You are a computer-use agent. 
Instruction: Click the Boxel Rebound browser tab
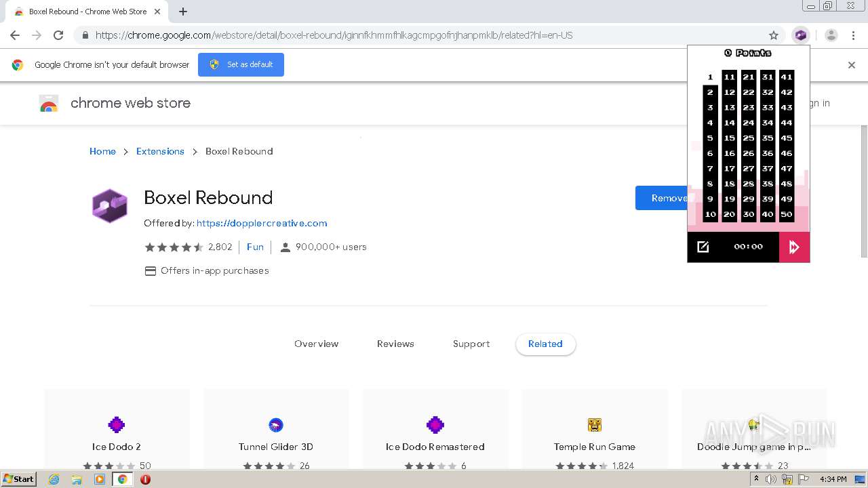coord(87,12)
